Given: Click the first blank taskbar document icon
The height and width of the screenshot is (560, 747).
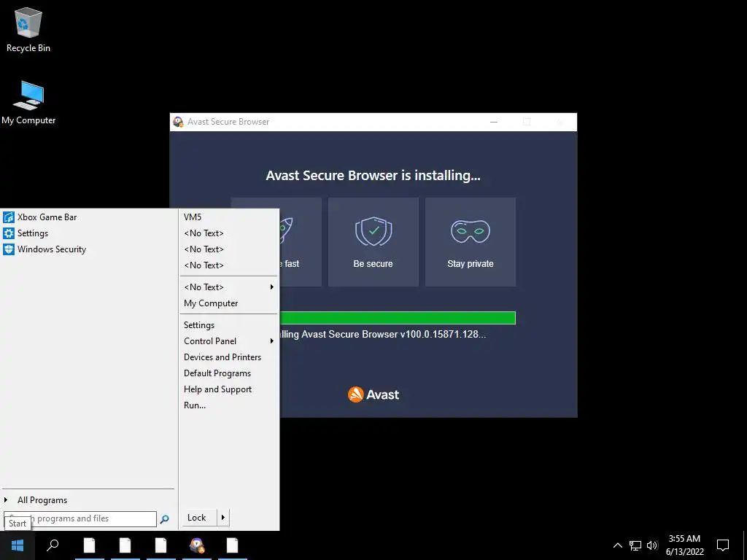Looking at the screenshot, I should 89,545.
